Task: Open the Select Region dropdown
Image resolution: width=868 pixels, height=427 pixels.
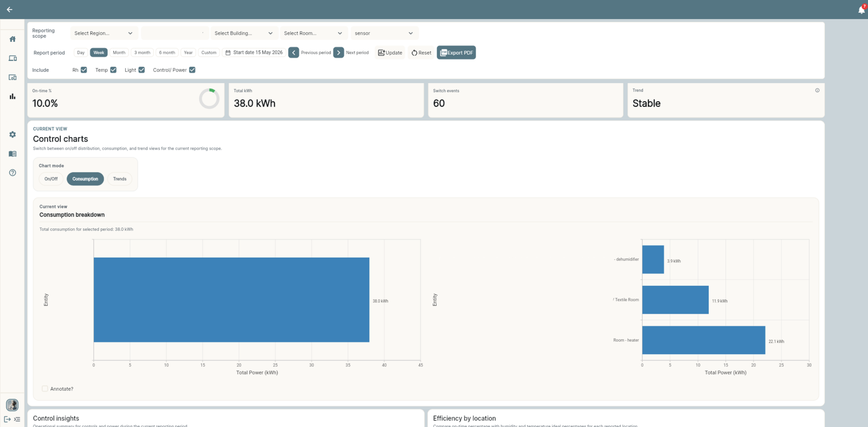Action: click(x=104, y=33)
